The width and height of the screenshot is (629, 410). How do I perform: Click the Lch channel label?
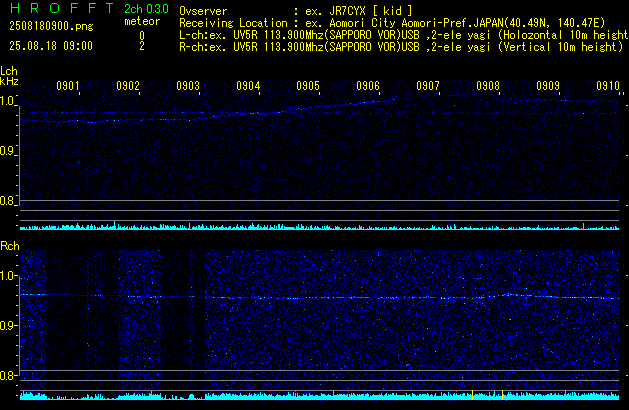point(9,71)
